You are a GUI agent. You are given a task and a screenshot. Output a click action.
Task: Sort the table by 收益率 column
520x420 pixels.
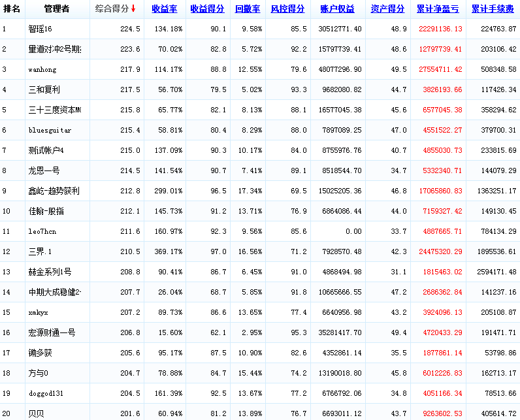point(164,9)
